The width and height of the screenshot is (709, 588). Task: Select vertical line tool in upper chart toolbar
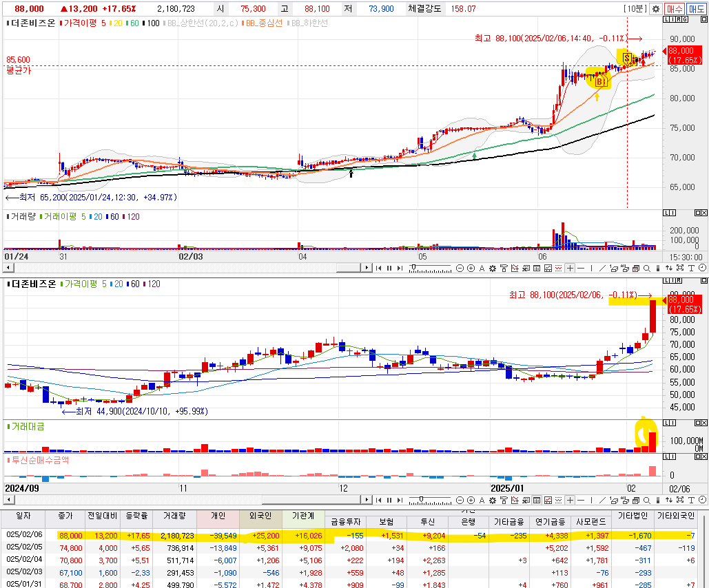(591, 268)
